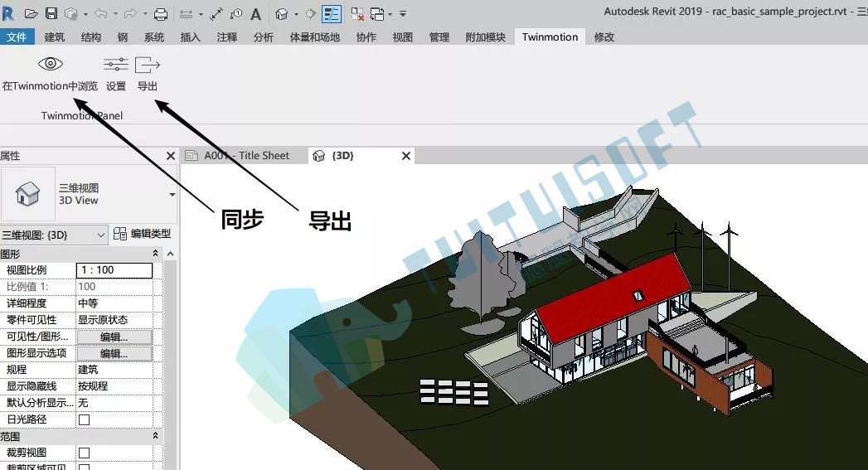Switch to the 修改 ribbon tab
This screenshot has width=868, height=470.
click(604, 37)
